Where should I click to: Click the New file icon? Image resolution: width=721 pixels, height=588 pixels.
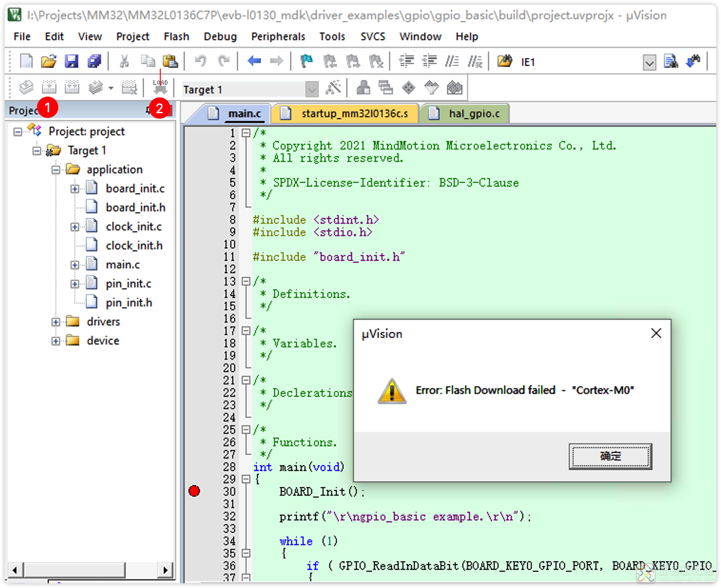click(26, 61)
